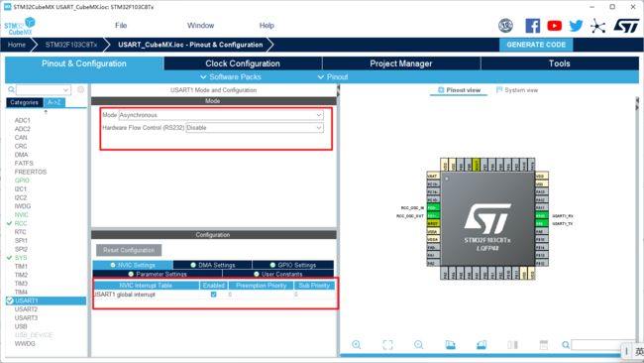Click the peripheral search magnifier icon
This screenshot has width=644, height=363.
(11, 89)
